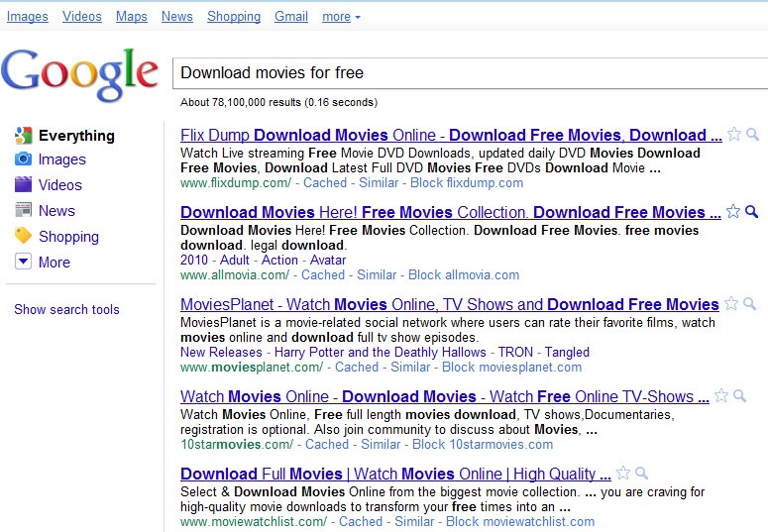This screenshot has width=768, height=532.
Task: Star the Download Full Movies moviewatchlist result
Action: (x=623, y=473)
